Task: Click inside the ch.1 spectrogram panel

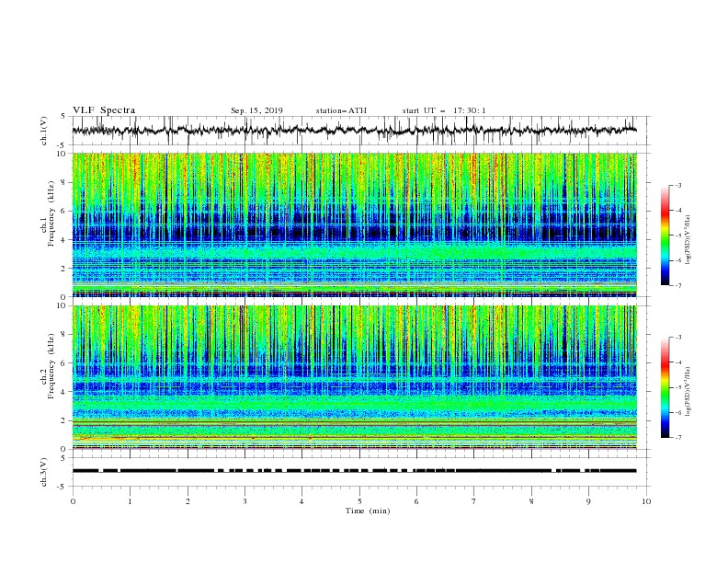Action: 354,224
